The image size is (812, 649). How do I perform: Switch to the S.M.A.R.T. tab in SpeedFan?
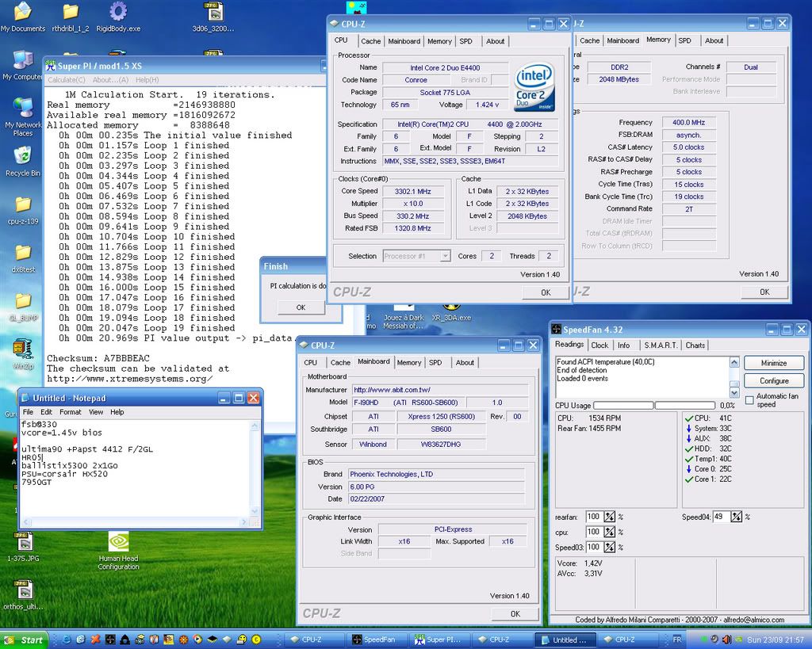tap(660, 345)
